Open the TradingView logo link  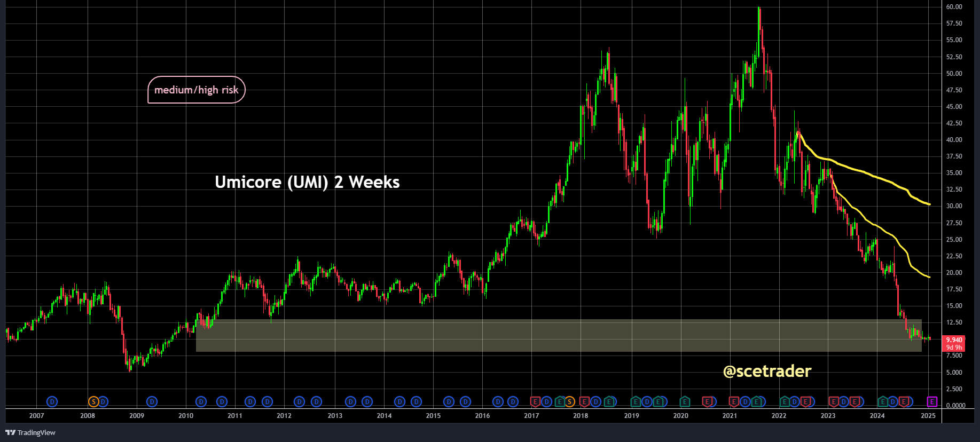pyautogui.click(x=30, y=432)
